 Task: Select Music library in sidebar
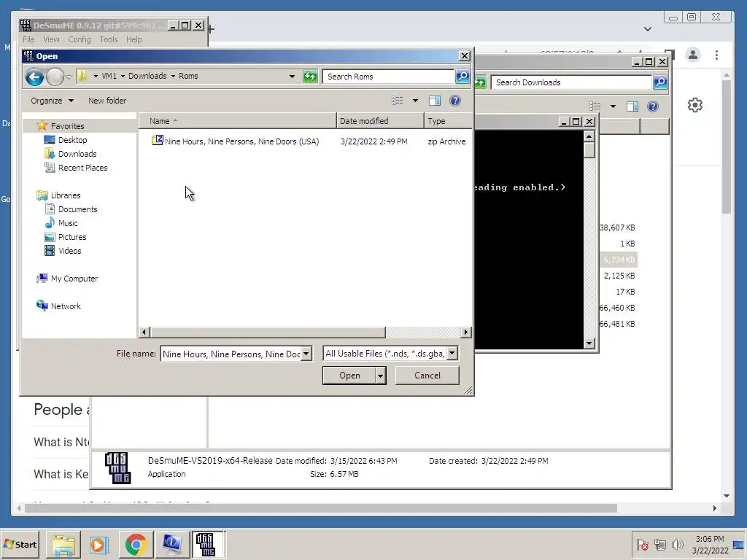tap(68, 223)
